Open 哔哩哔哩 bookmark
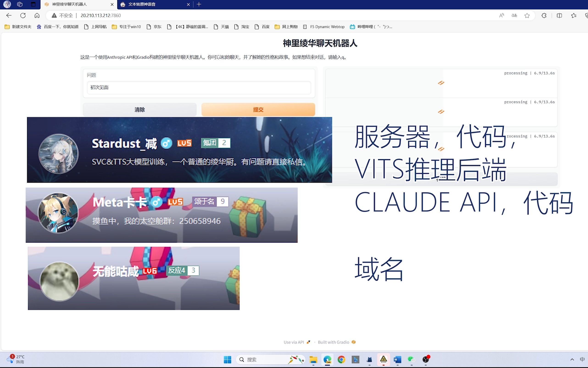This screenshot has height=368, width=588. point(371,27)
